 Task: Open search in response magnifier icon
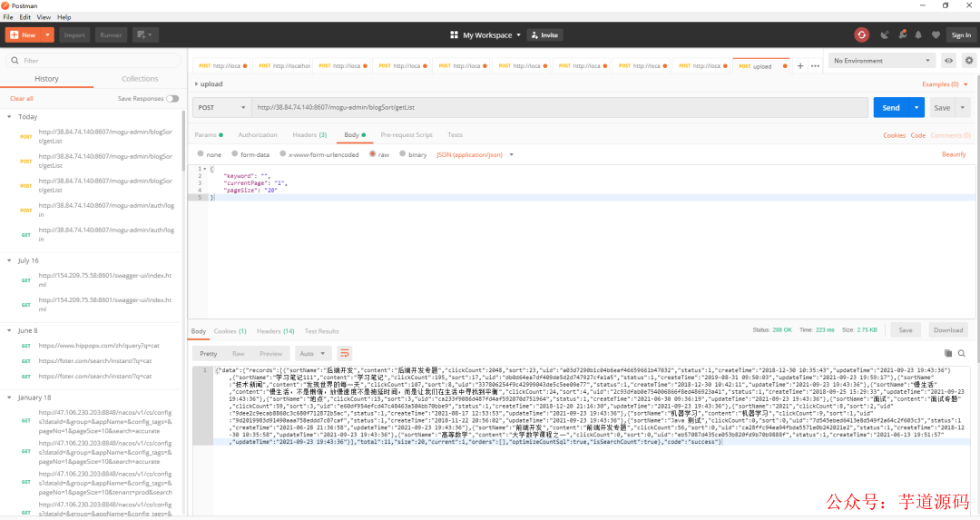coord(962,354)
